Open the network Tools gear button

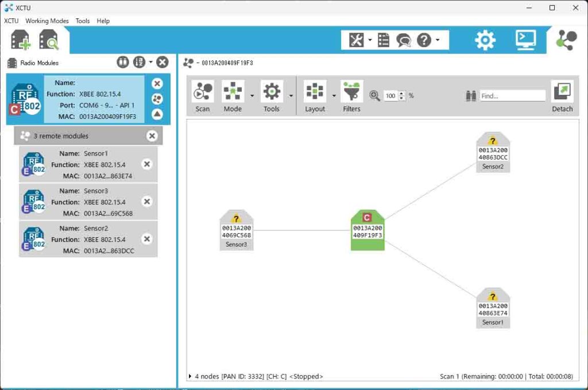[x=272, y=96]
